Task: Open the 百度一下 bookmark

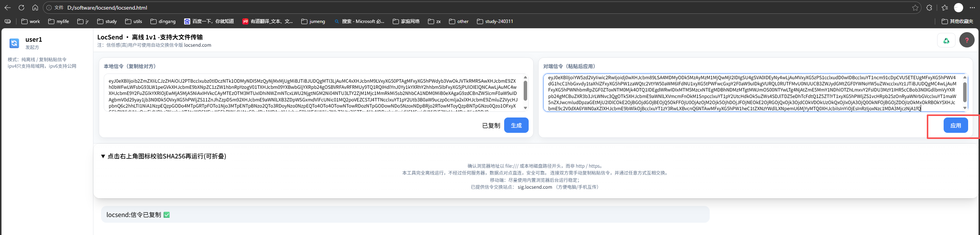Action: 209,21
